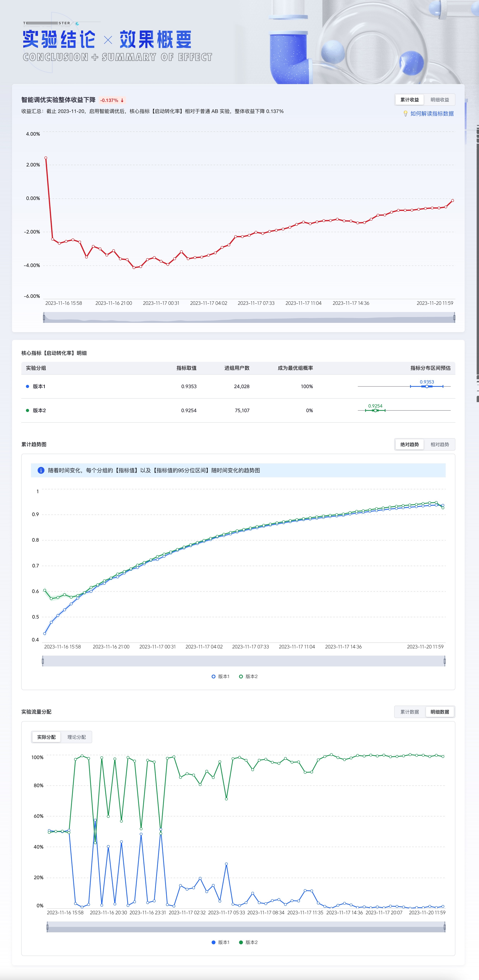479x980 pixels.
Task: Click 24,028 user count cell
Action: coord(242,387)
